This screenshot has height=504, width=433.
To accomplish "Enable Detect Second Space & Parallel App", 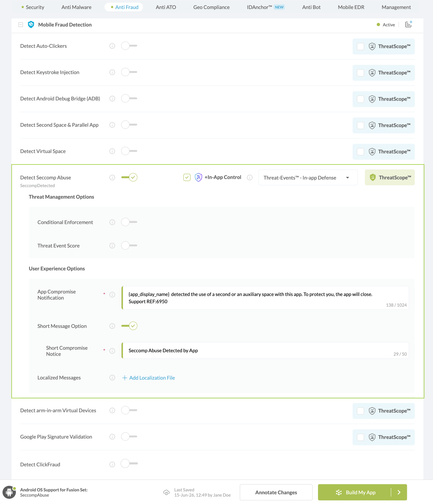I will click(x=129, y=125).
